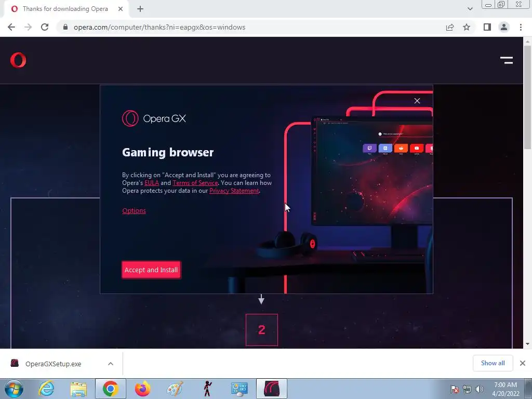Open the Privacy Statement link
Image resolution: width=532 pixels, height=399 pixels.
[x=234, y=191]
